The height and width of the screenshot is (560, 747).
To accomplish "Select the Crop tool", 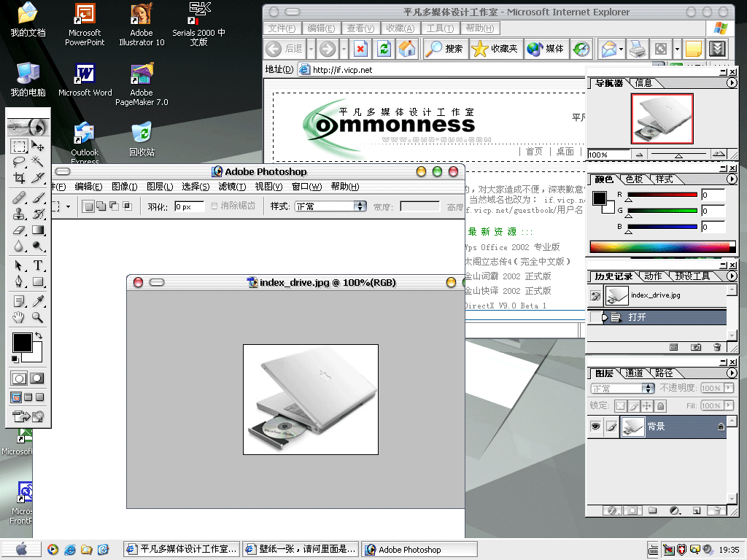I will pos(19,178).
